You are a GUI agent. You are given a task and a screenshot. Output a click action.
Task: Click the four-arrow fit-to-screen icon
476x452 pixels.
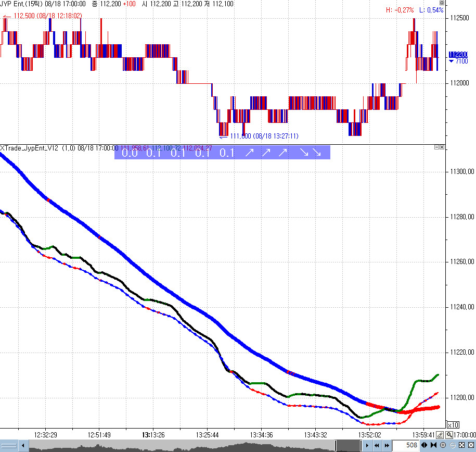click(x=461, y=445)
